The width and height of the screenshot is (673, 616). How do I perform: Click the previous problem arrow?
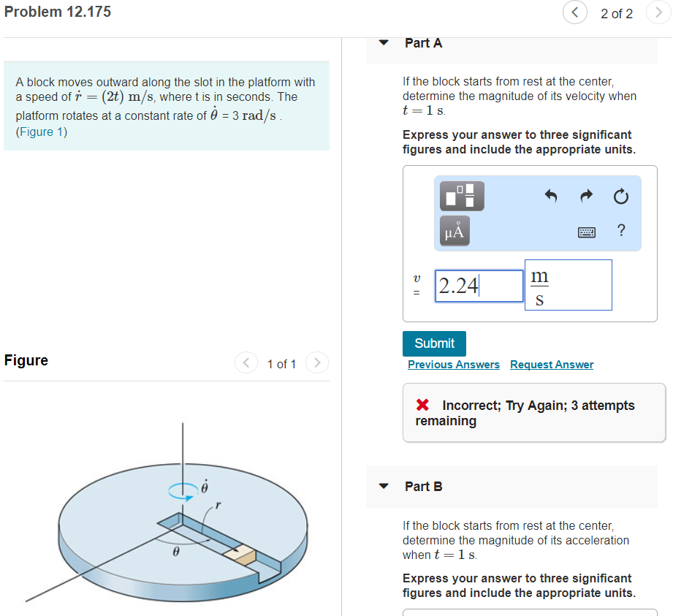[x=574, y=12]
